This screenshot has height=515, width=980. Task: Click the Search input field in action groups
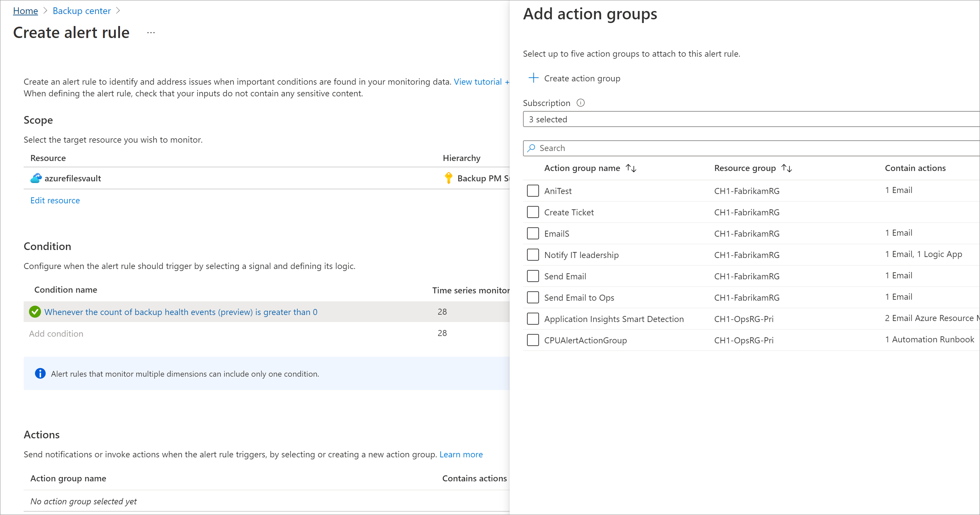click(x=752, y=148)
